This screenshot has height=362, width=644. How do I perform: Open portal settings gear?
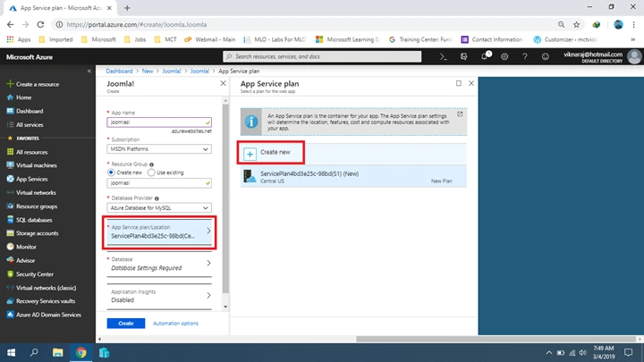tap(504, 57)
